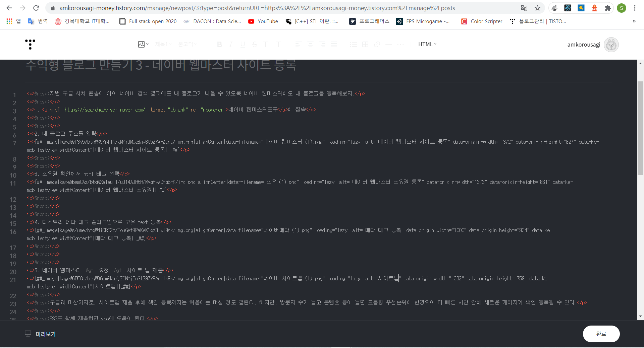The width and height of the screenshot is (644, 348).
Task: Open the YouTube bookmark
Action: [x=263, y=21]
